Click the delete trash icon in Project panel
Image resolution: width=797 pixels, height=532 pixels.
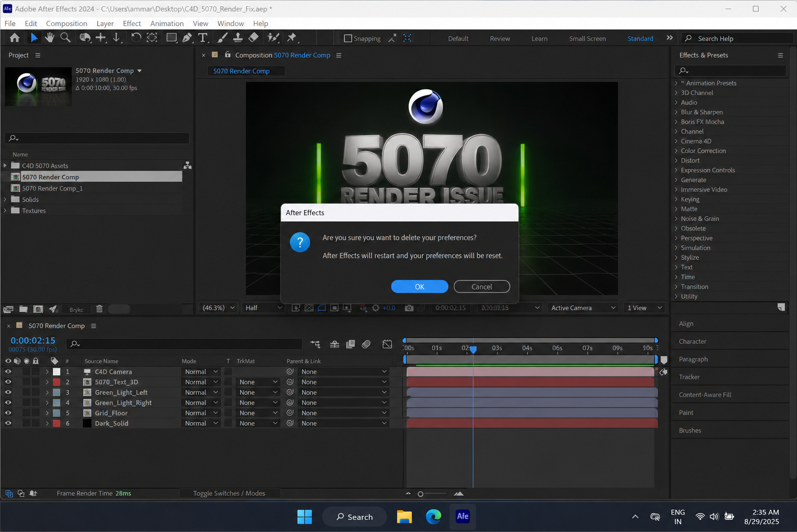[99, 309]
